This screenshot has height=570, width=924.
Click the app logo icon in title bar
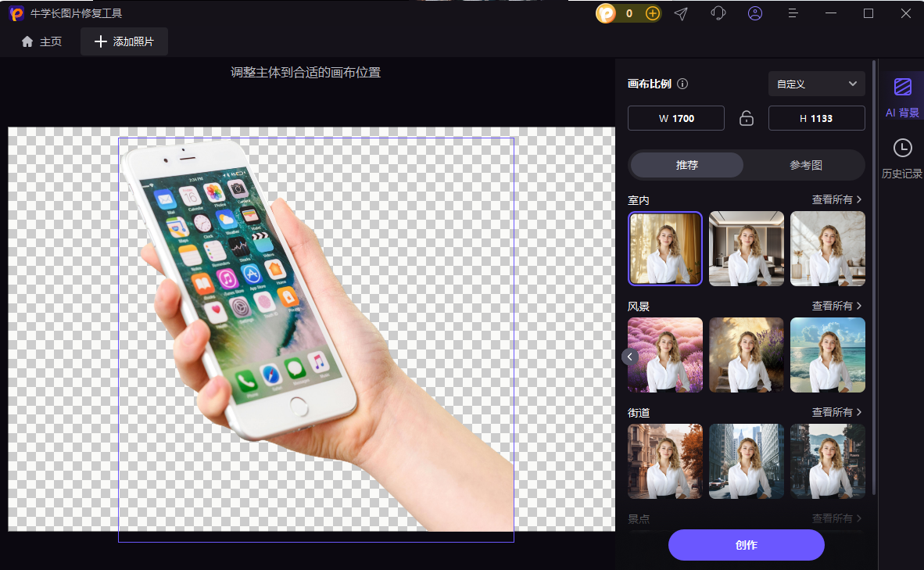point(16,13)
